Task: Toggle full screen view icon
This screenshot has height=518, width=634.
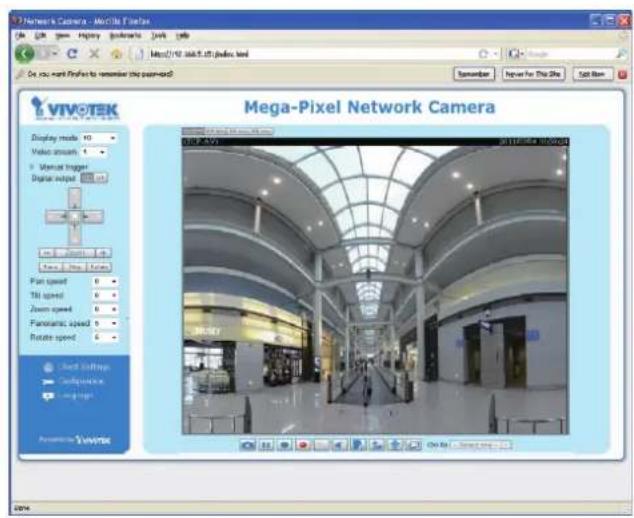Action: [414, 445]
